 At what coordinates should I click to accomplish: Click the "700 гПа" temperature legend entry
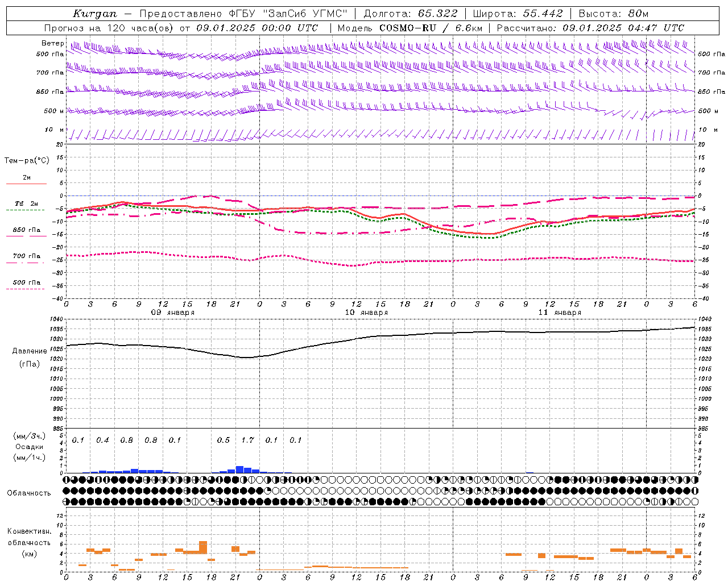26,256
